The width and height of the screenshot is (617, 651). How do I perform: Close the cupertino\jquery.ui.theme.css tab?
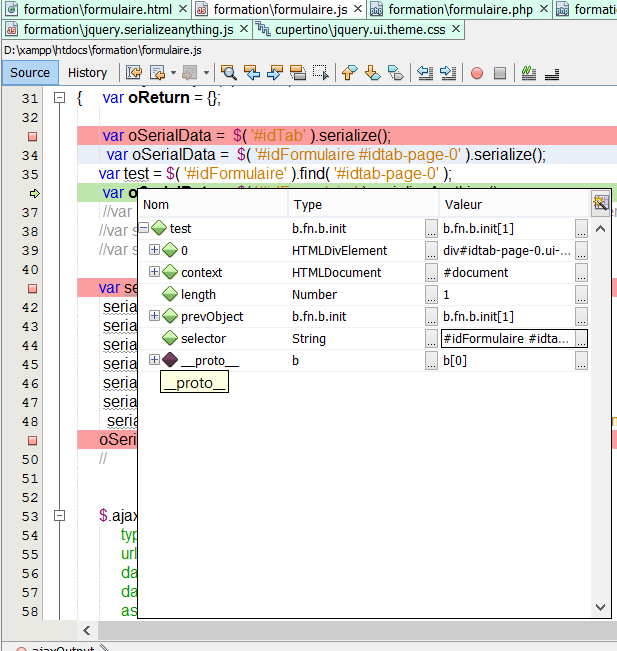pos(456,29)
